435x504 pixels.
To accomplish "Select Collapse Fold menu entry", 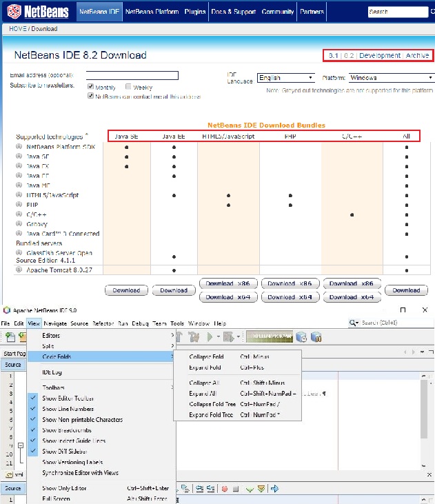I will [x=237, y=356].
